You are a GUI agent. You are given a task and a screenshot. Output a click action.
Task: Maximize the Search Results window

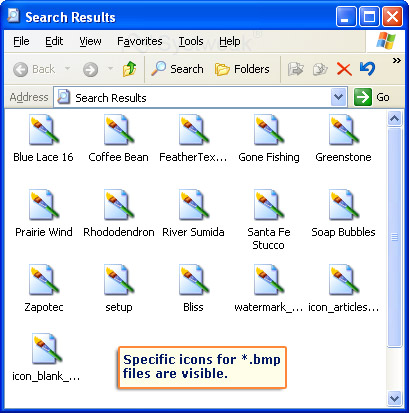pos(369,17)
